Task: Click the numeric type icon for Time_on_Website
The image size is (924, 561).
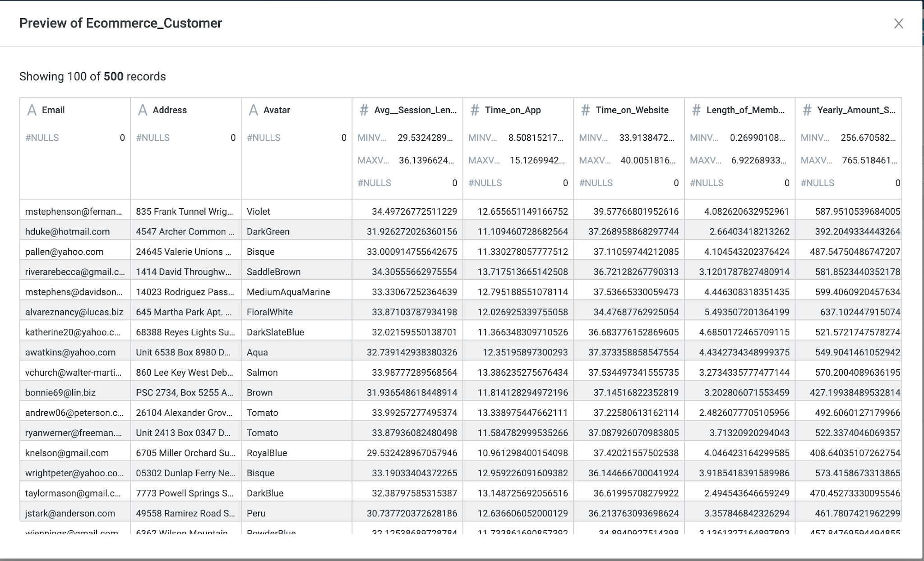Action: pos(585,110)
